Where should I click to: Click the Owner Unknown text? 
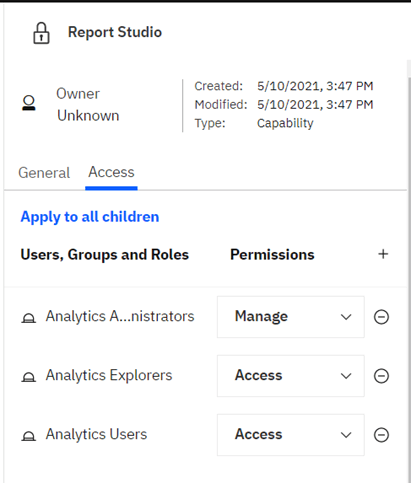click(x=88, y=105)
